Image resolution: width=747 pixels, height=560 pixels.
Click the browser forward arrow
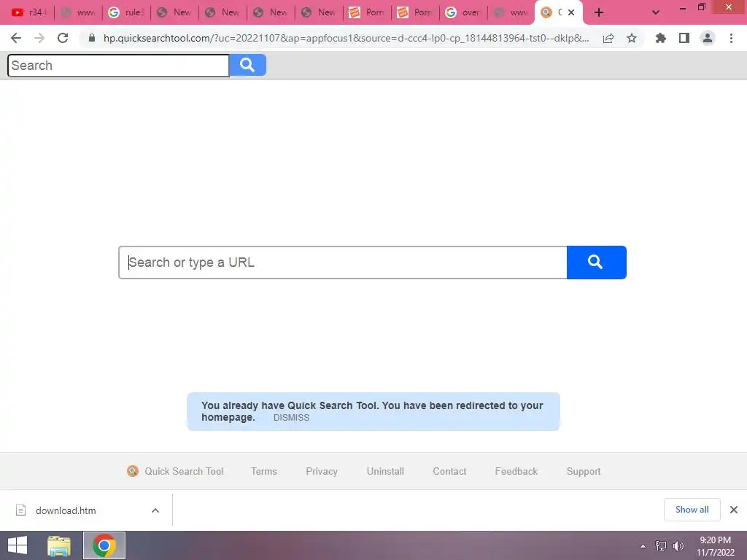39,38
